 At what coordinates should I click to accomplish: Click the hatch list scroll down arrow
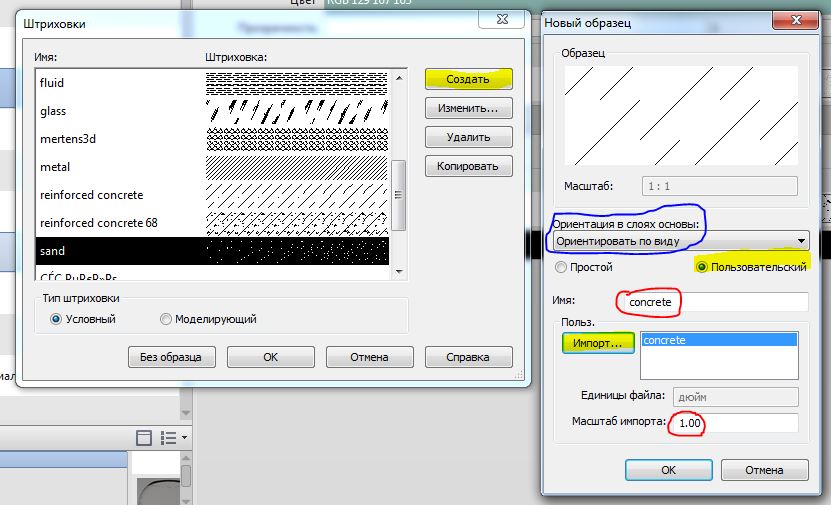tap(399, 272)
